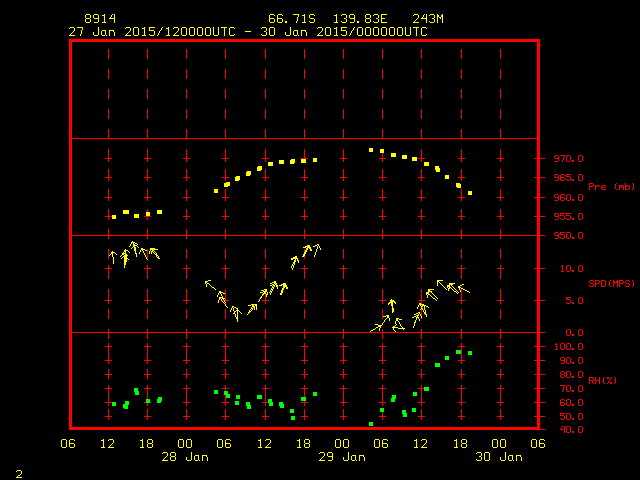Screen dimensions: 640x480
Task: Click the 0.0 wind speed tick value
Action: pos(572,333)
